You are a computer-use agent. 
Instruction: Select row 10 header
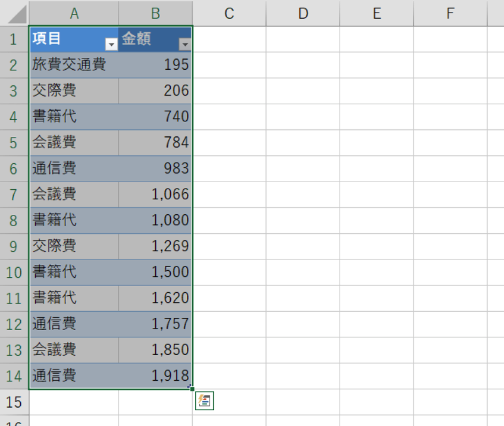[x=14, y=273]
